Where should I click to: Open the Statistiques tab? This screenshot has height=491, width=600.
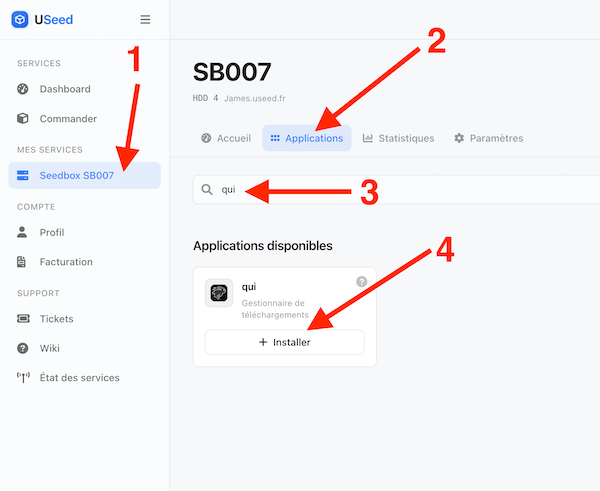pos(398,138)
